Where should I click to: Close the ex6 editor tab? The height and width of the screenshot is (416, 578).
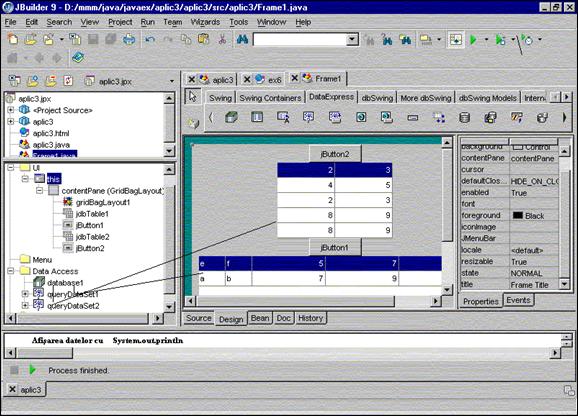point(247,80)
